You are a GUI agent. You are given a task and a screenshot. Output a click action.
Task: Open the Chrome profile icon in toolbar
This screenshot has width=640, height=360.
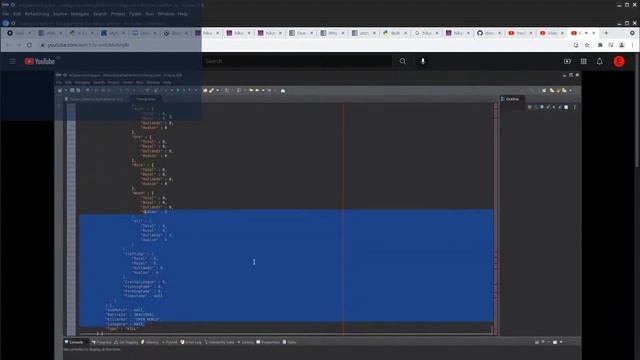pyautogui.click(x=622, y=45)
